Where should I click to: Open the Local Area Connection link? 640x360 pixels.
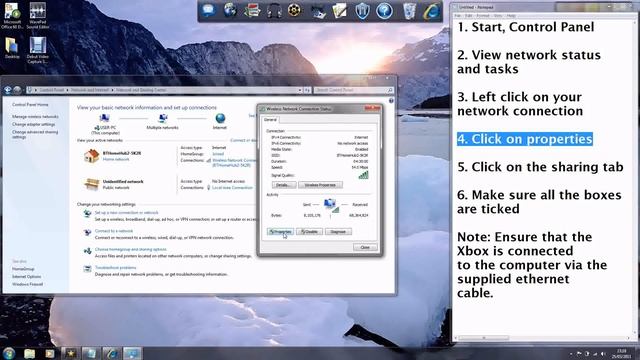pos(232,188)
